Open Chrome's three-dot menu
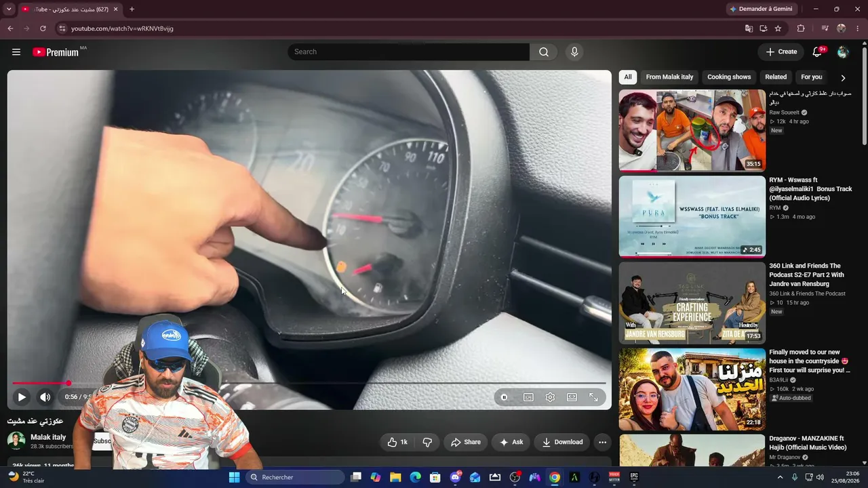 click(858, 28)
